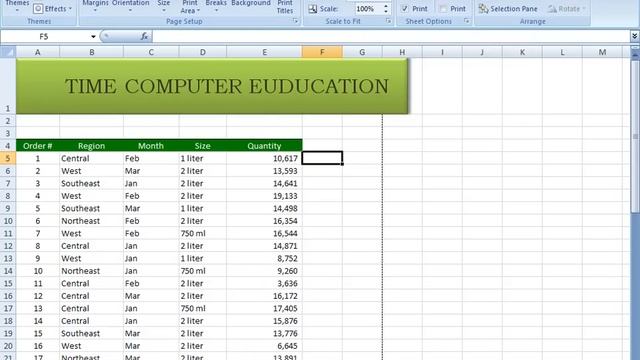The image size is (640, 360).
Task: Decrease scale with the down spinner arrow
Action: pyautogui.click(x=386, y=11)
